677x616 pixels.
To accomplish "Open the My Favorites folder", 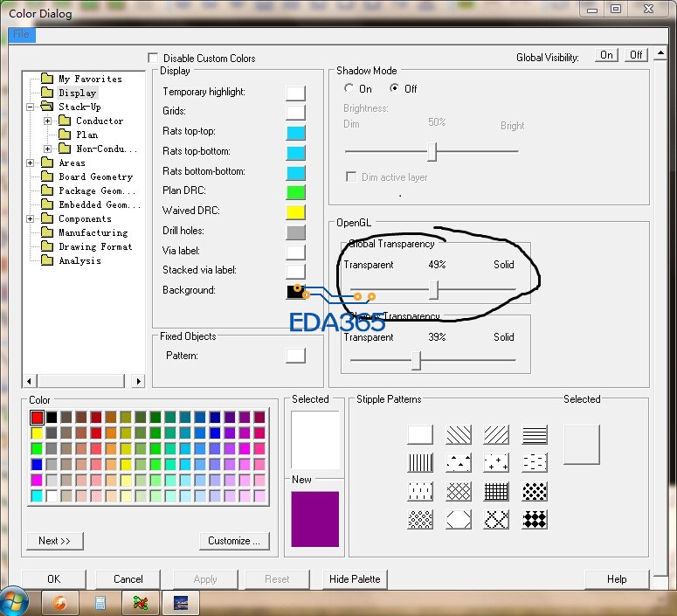I will pos(82,79).
